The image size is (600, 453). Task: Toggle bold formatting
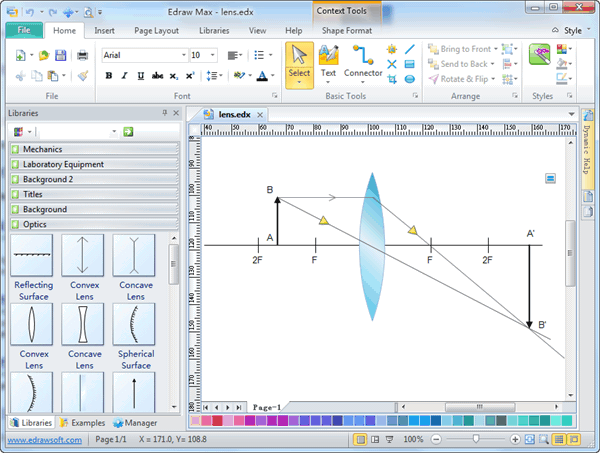tap(108, 76)
